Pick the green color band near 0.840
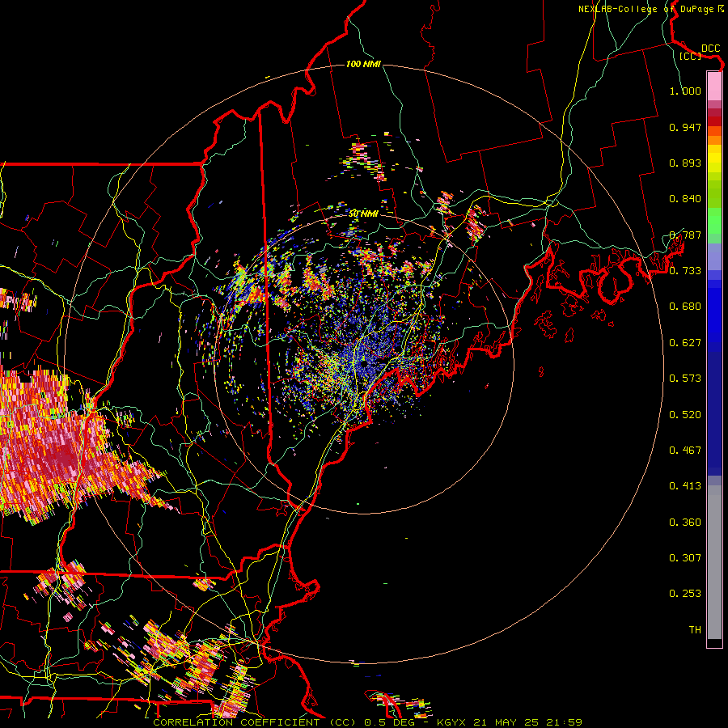 pyautogui.click(x=714, y=193)
